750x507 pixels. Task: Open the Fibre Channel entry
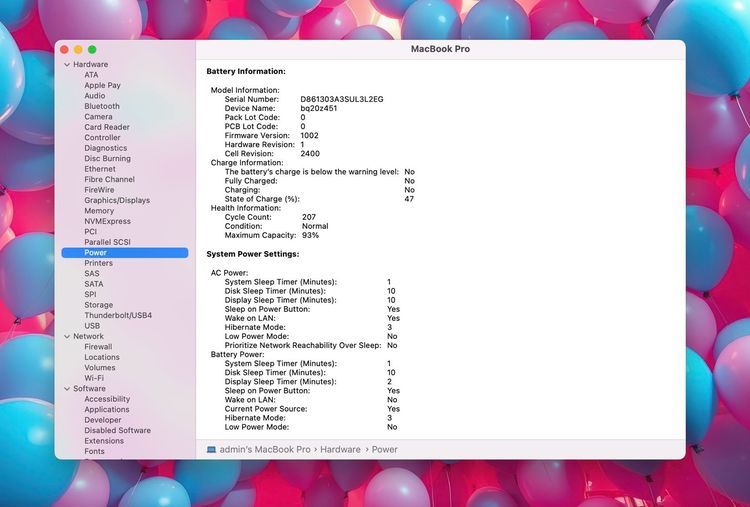click(110, 179)
